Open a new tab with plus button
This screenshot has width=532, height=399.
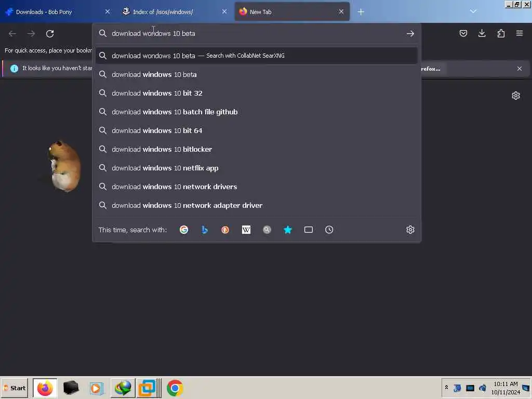361,12
